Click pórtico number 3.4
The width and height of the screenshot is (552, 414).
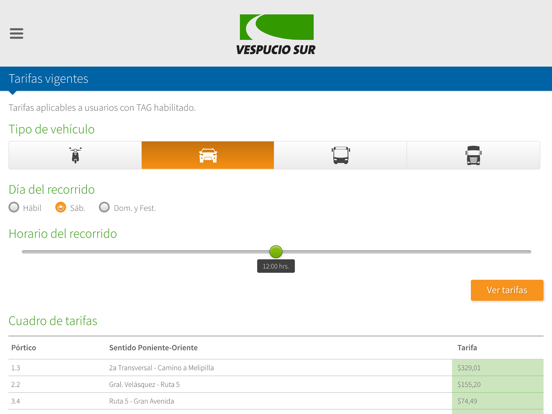15,401
